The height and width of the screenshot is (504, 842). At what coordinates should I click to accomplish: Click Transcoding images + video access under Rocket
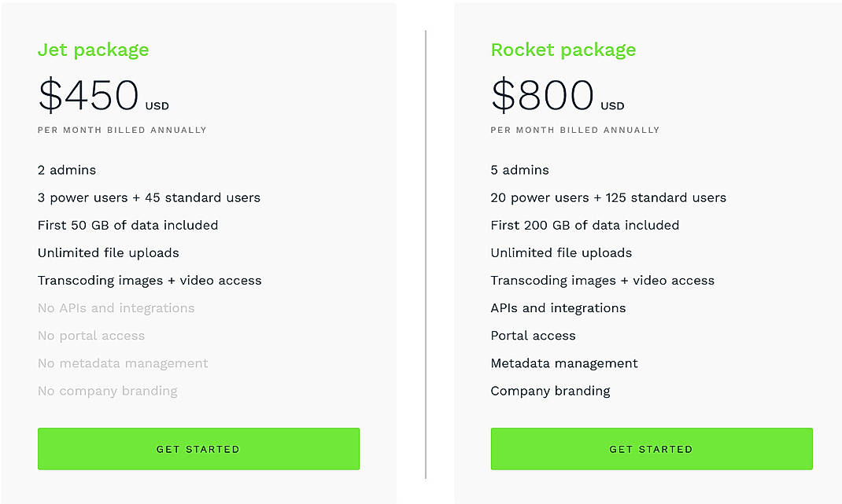[603, 280]
